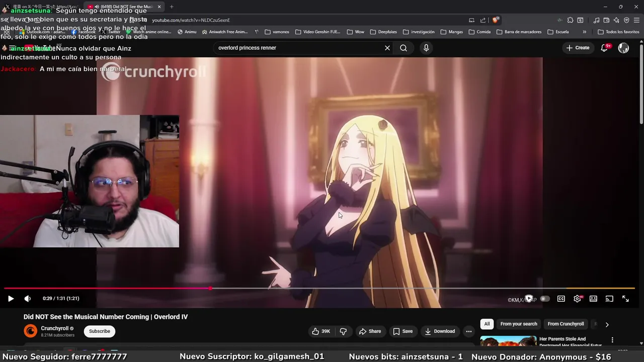Viewport: 644px width, 362px height.
Task: Click the video title 'Did NOT See the Musical Number Coming'
Action: pyautogui.click(x=106, y=317)
